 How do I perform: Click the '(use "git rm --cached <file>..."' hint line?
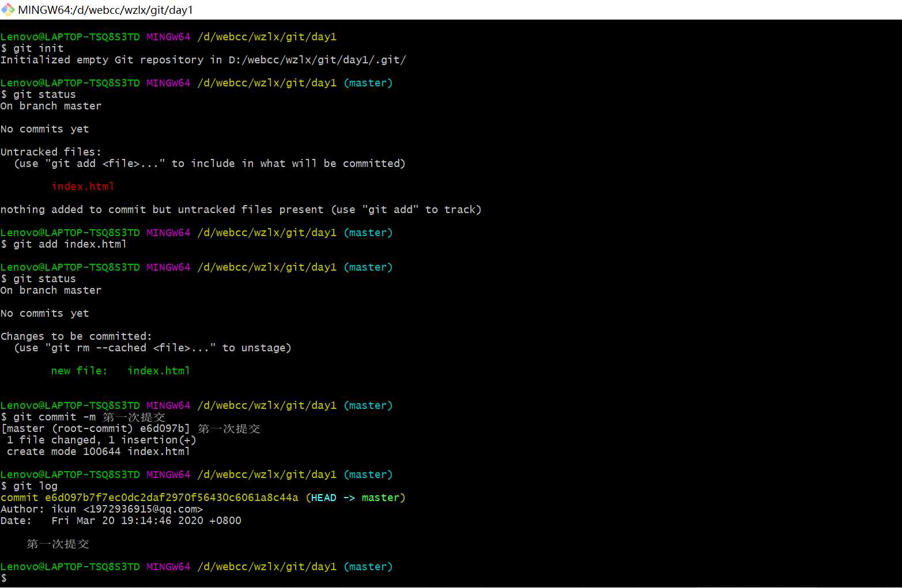(x=153, y=348)
